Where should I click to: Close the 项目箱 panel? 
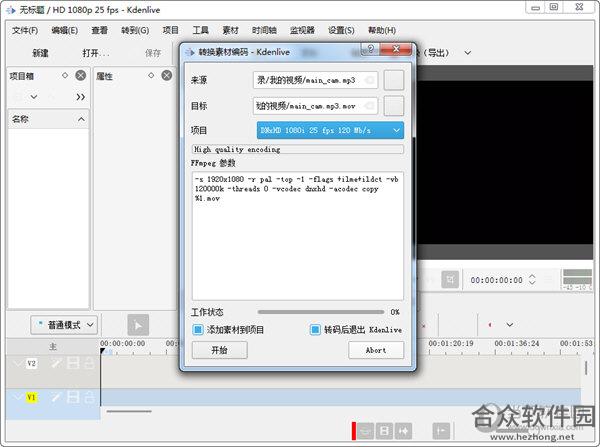(x=80, y=75)
